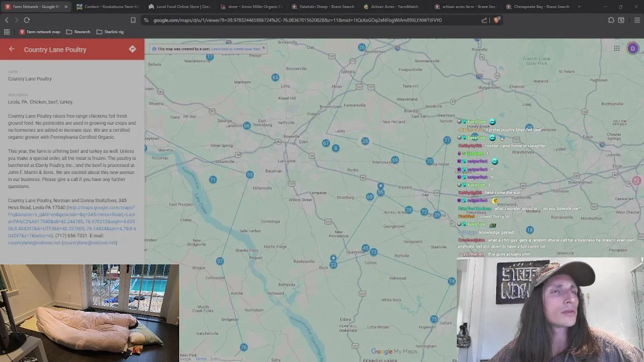
Task: Open the map Terms link
Action: click(x=201, y=359)
